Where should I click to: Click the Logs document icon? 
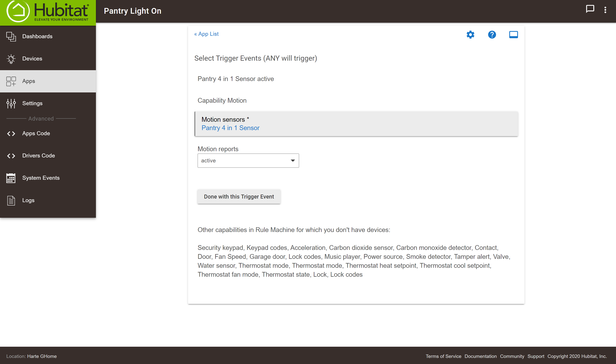(11, 200)
